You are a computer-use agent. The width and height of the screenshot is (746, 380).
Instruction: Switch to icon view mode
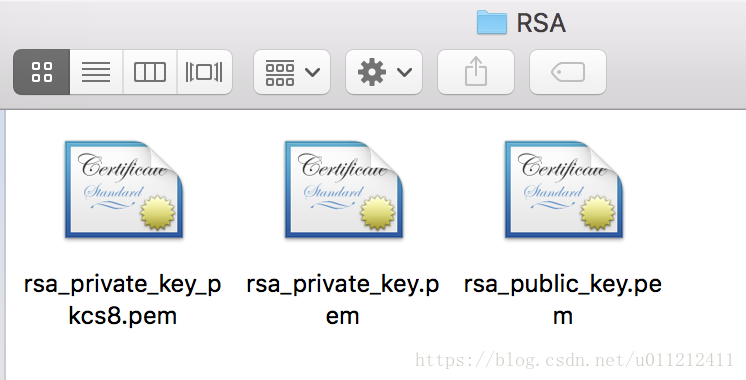(x=42, y=72)
